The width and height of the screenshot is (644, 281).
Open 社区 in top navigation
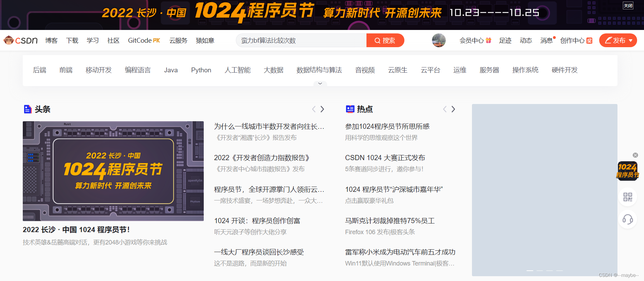pyautogui.click(x=113, y=40)
